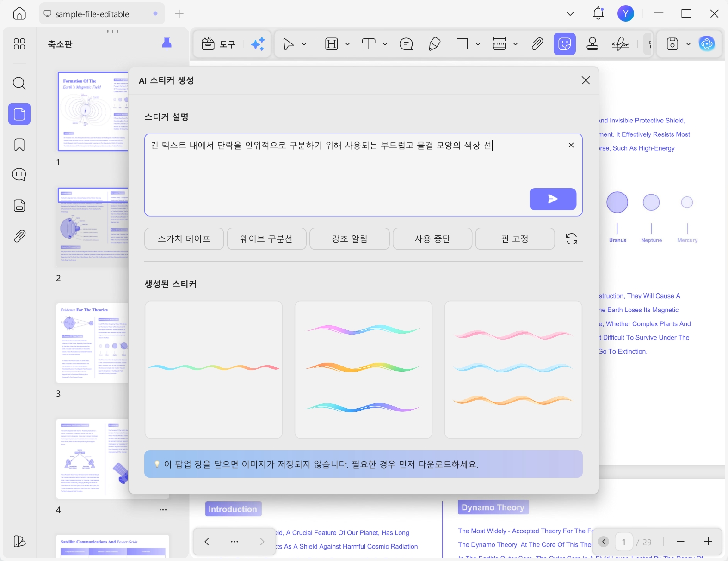Select the single rainbow wave sticker
The width and height of the screenshot is (728, 561).
214,370
